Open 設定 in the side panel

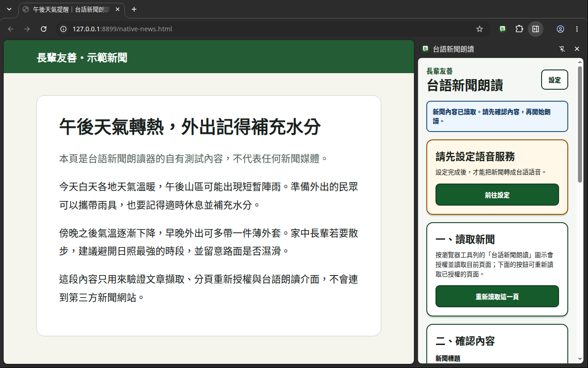click(x=554, y=80)
